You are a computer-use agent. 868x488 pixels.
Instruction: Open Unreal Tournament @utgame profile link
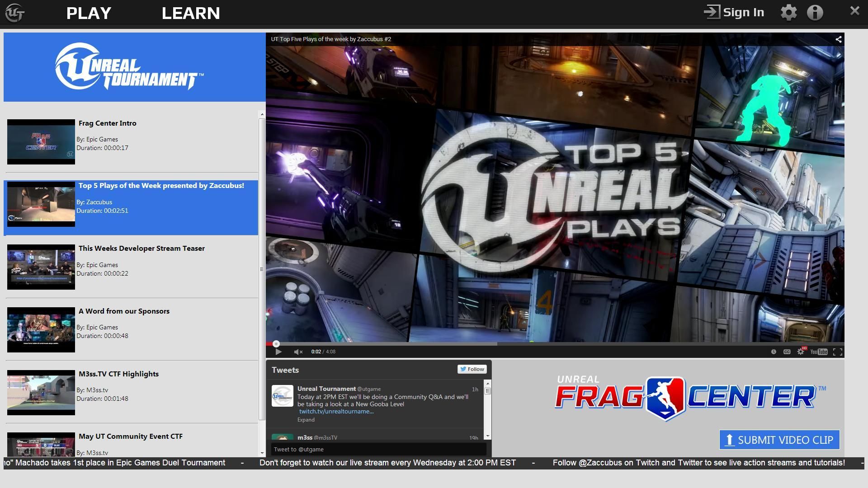pos(339,389)
